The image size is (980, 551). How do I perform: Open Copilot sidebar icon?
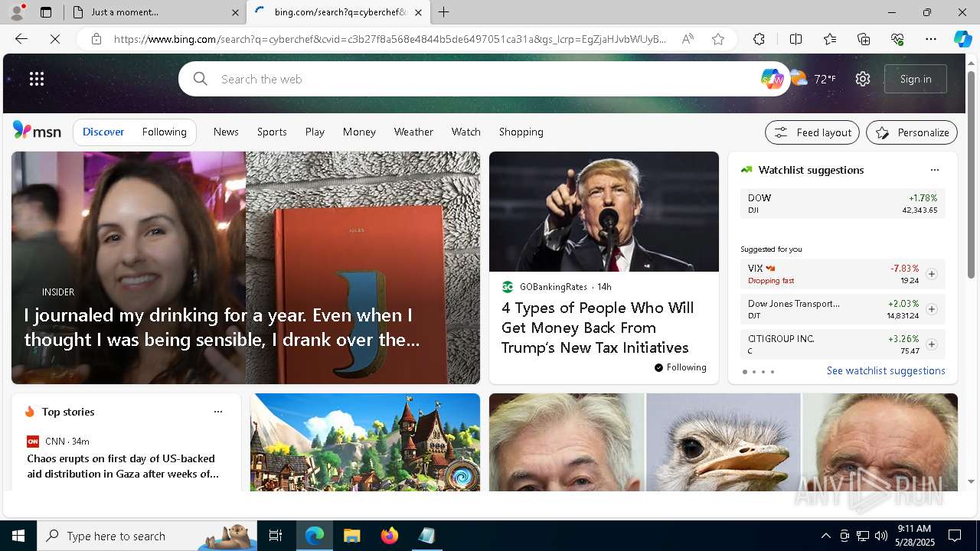coord(962,39)
